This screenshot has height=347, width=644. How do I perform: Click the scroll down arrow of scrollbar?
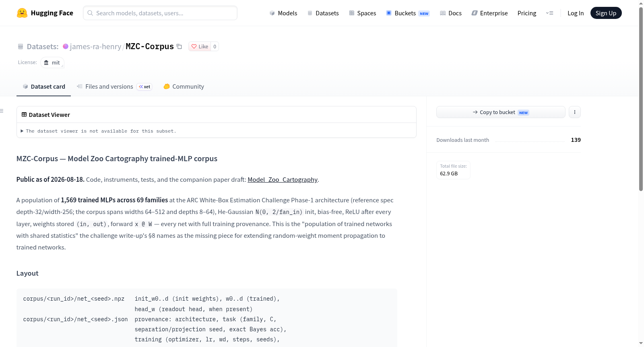(641, 343)
